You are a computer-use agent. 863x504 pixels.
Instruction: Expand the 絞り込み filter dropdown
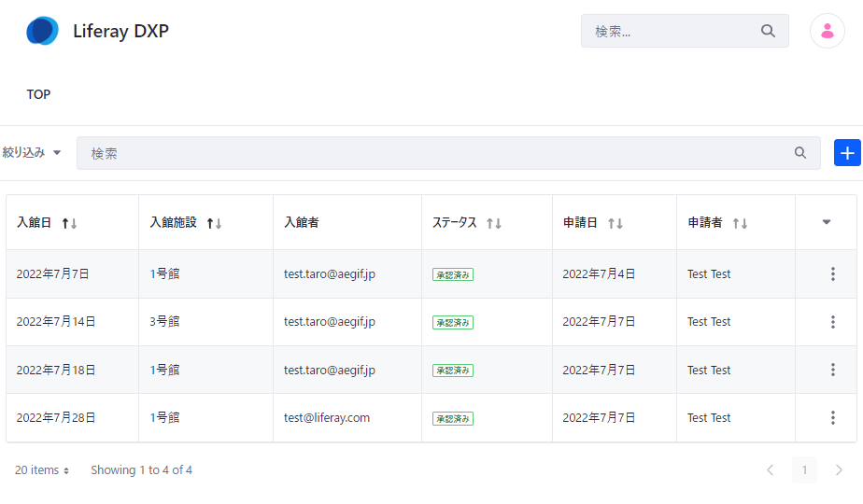32,153
